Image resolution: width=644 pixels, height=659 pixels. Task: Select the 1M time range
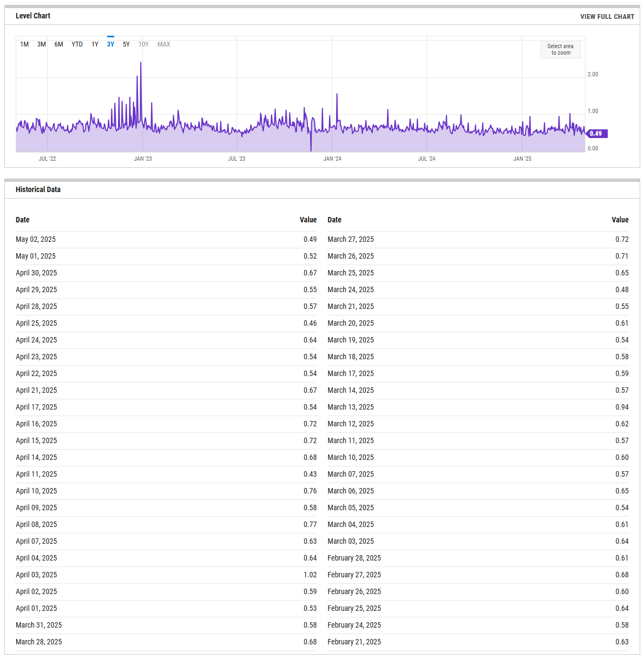tap(24, 44)
